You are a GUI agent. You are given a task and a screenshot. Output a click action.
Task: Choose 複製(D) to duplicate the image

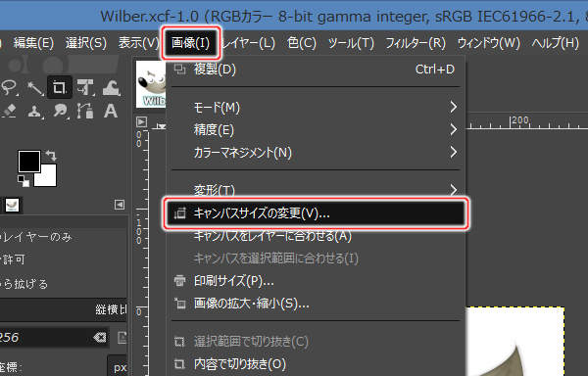(x=315, y=70)
